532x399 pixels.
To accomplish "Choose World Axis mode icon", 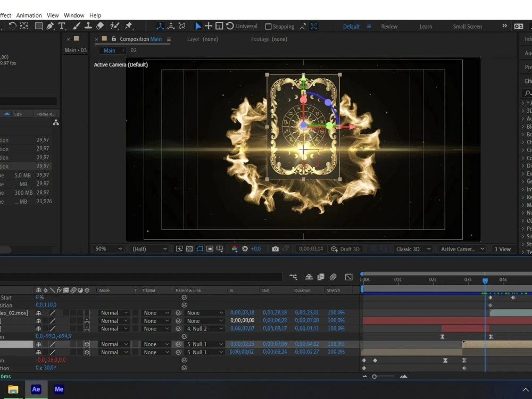I will click(171, 26).
